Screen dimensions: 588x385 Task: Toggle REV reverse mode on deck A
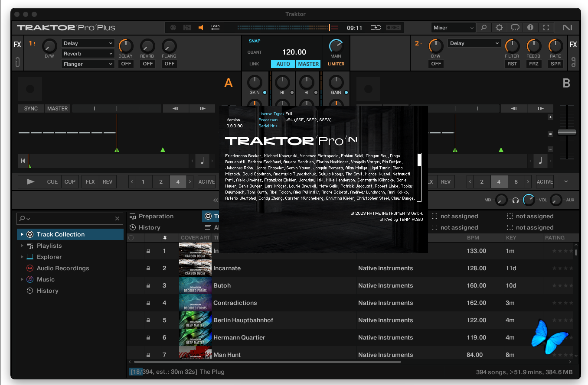pos(108,182)
